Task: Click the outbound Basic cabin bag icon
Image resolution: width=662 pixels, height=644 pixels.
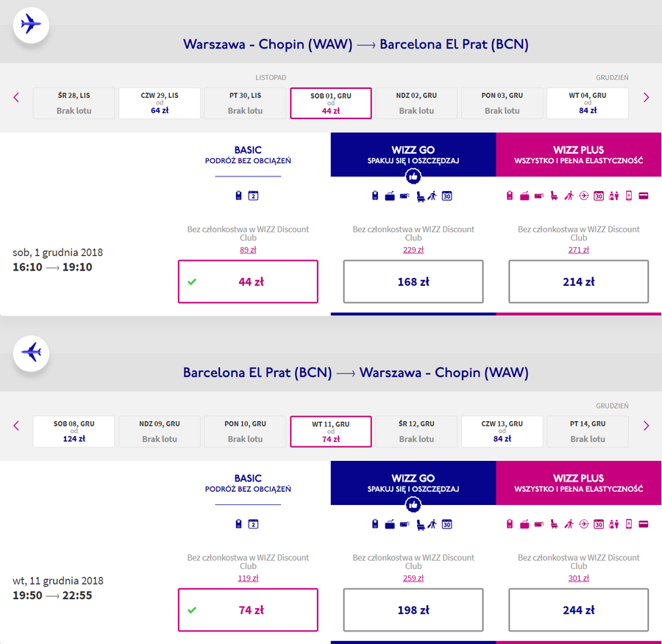Action: click(238, 196)
